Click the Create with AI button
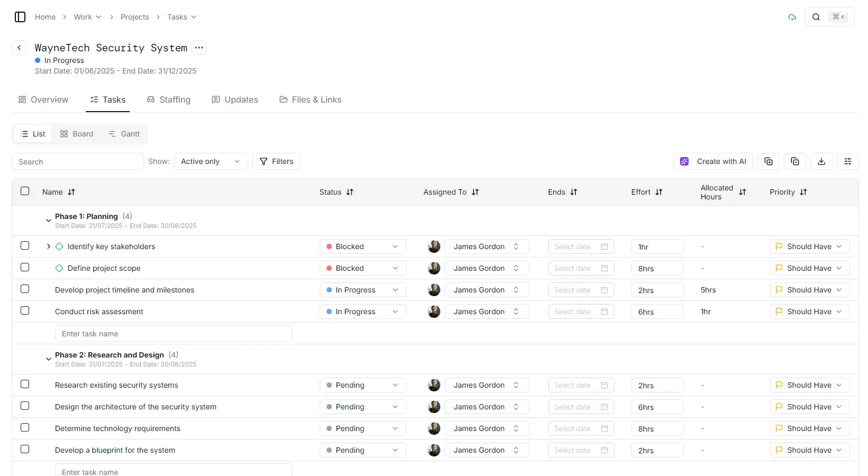This screenshot has width=868, height=476. point(713,161)
